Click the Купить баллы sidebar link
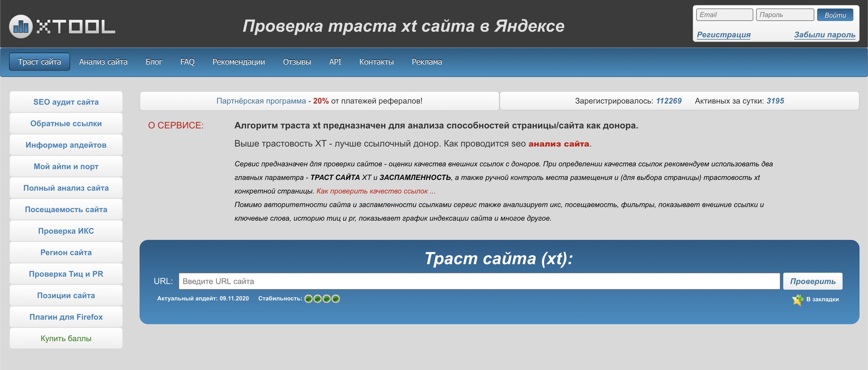Image resolution: width=868 pixels, height=370 pixels. tap(66, 338)
